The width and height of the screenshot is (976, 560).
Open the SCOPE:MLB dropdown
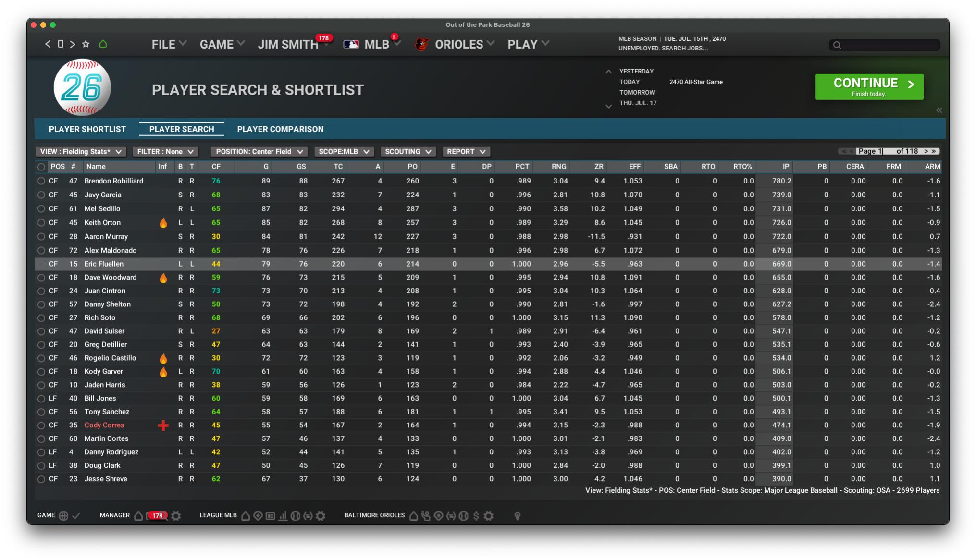tap(344, 152)
